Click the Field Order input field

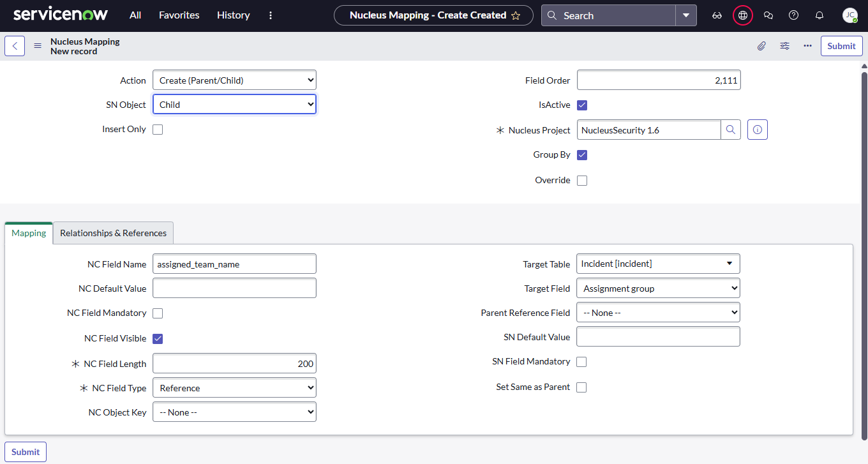659,80
